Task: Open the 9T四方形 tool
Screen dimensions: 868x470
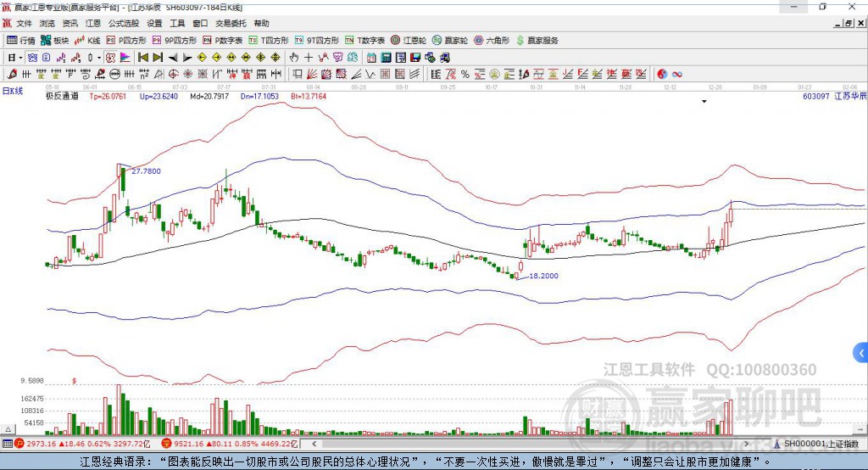Action: (317, 41)
